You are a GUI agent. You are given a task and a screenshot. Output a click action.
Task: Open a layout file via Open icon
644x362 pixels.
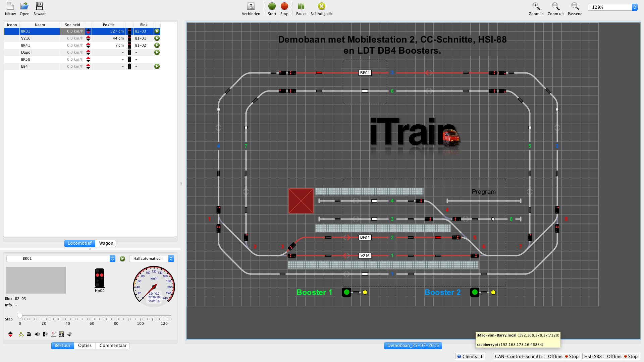tap(24, 9)
